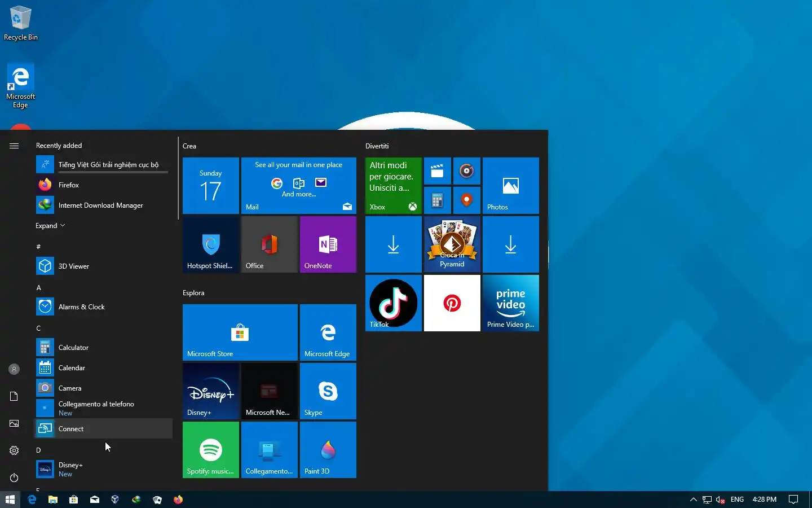Open the Pictures icon in Start sidebar
Viewport: 812px width, 508px height.
coord(14,423)
